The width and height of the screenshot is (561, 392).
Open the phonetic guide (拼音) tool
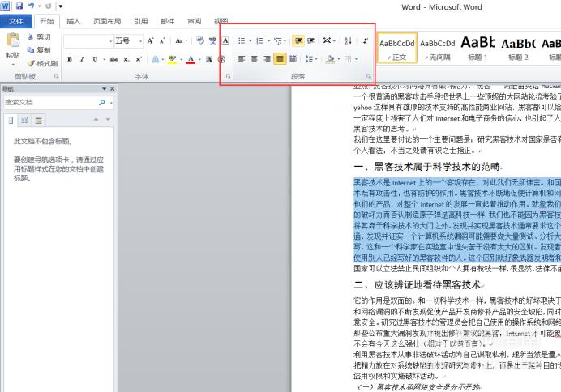(213, 40)
